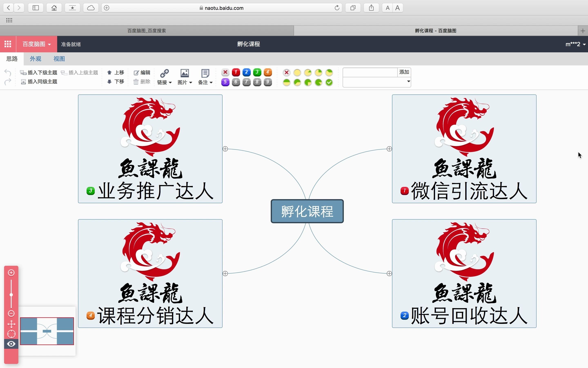Set priority 5 purple badge
The width and height of the screenshot is (588, 368).
225,82
